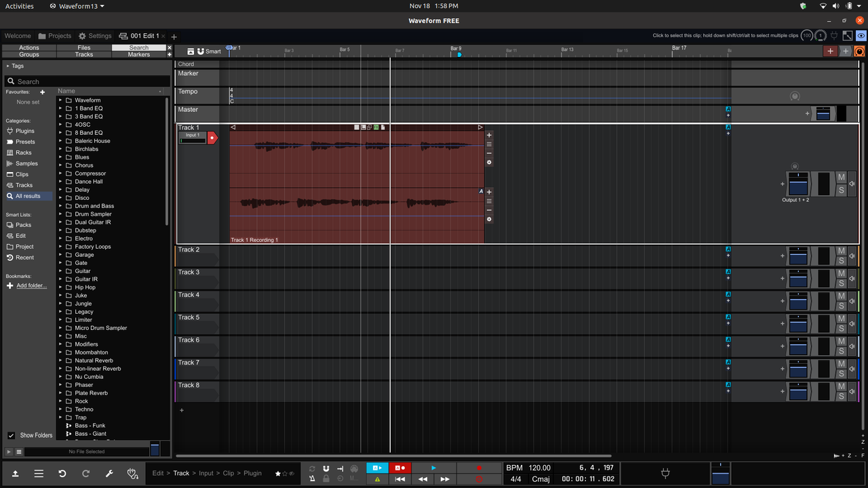Toggle the metronome click icon
The image size is (868, 488).
[x=312, y=479]
